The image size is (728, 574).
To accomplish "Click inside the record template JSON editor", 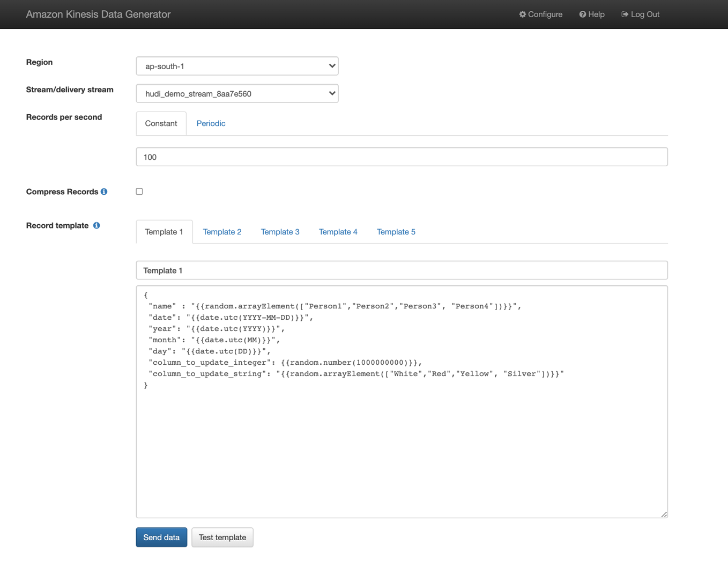I will click(x=402, y=402).
